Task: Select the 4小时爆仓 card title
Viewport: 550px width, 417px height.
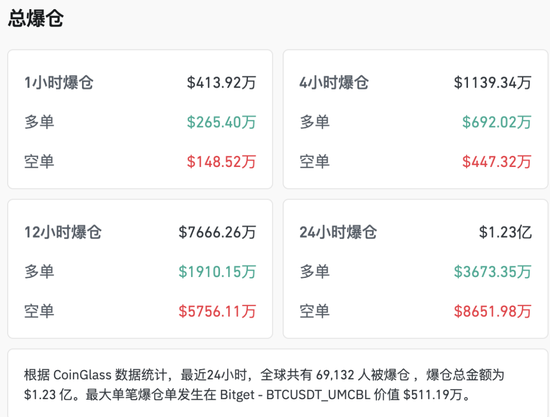Action: pos(334,83)
